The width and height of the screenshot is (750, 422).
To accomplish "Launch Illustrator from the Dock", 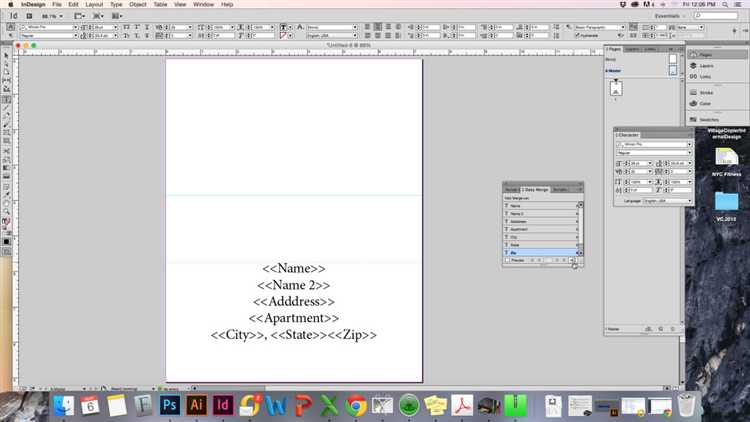I will coord(196,405).
